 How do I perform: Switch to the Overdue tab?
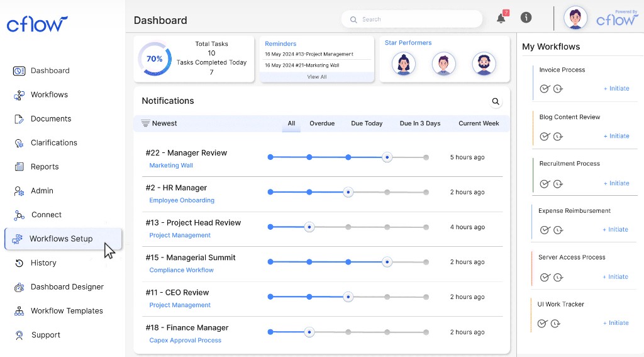322,123
